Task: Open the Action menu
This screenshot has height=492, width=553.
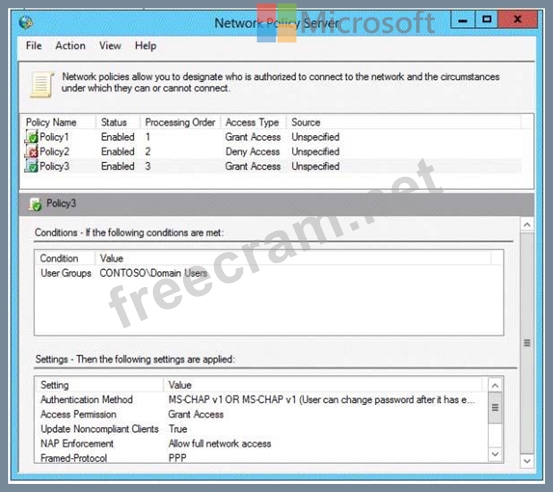Action: pos(70,46)
